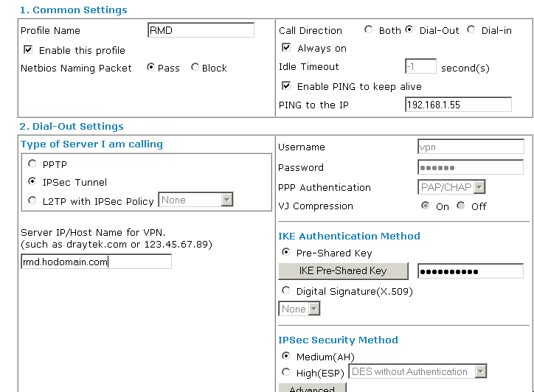Click the IKE Pre-Shared Key button
This screenshot has width=534, height=392.
[343, 271]
